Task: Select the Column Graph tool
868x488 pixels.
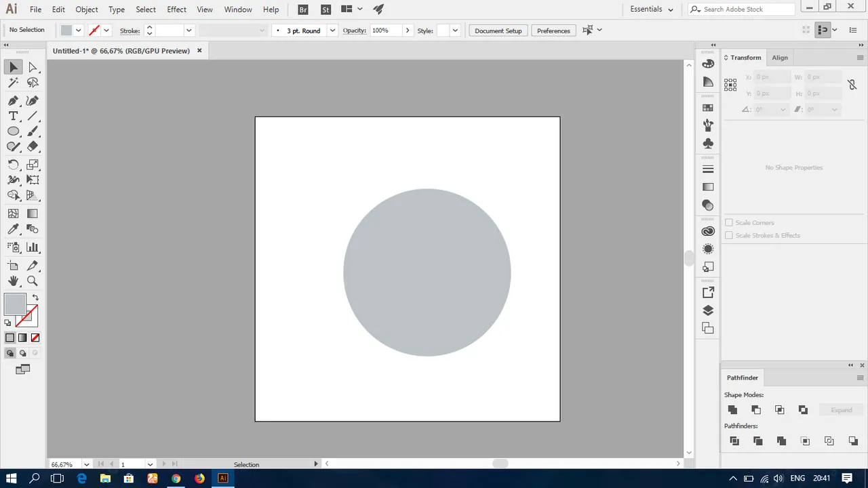Action: 33,247
